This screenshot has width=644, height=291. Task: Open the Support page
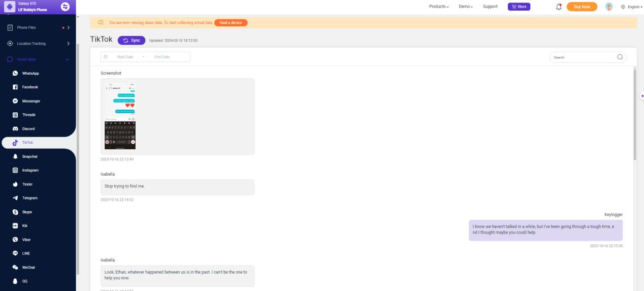click(490, 6)
